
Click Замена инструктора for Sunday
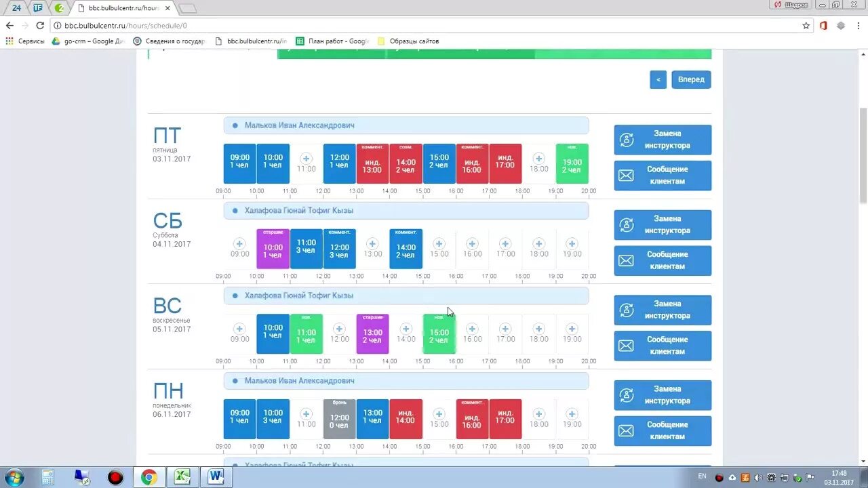(663, 310)
